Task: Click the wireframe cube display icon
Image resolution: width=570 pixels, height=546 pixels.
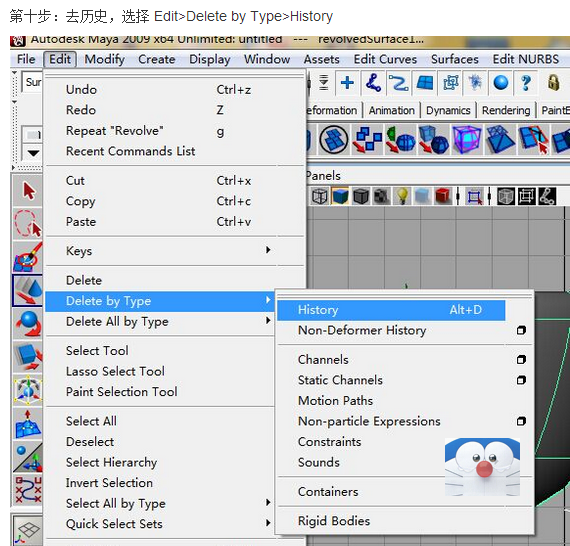Action: [x=320, y=197]
